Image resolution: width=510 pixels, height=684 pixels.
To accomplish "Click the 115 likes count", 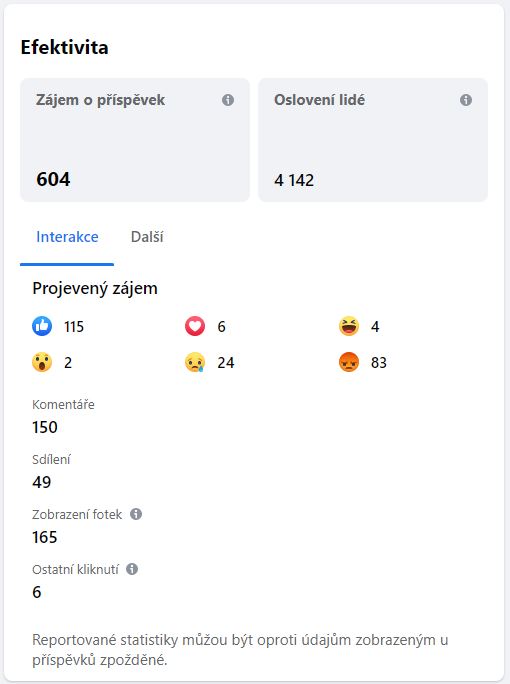I will click(x=74, y=327).
